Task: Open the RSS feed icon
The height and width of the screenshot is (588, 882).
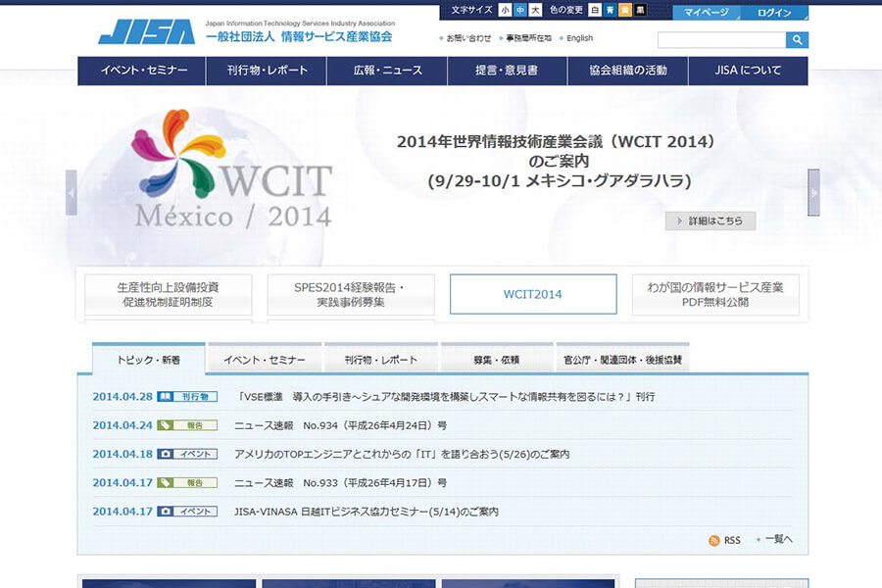Action: coord(713,540)
